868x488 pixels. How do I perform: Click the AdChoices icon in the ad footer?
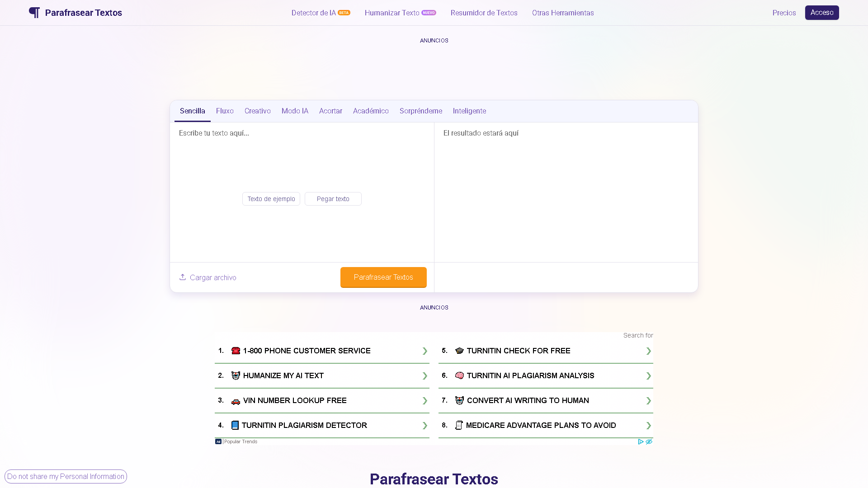pos(640,441)
